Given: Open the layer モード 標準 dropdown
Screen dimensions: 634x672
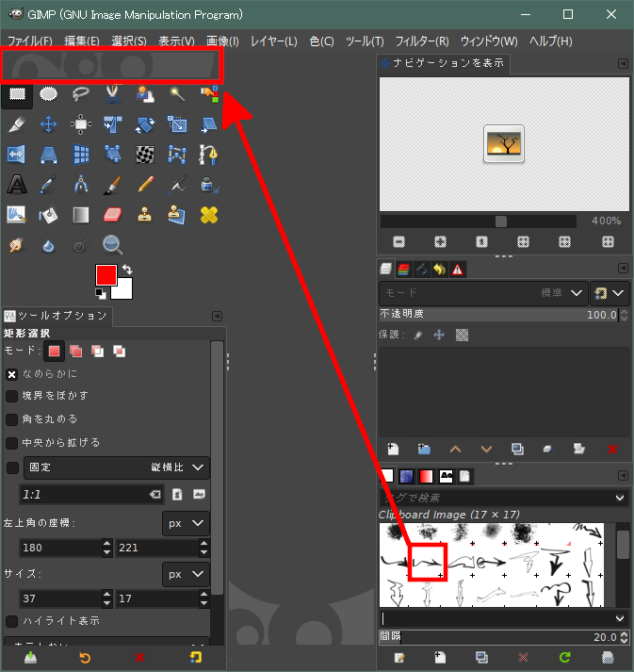Looking at the screenshot, I should (x=483, y=293).
